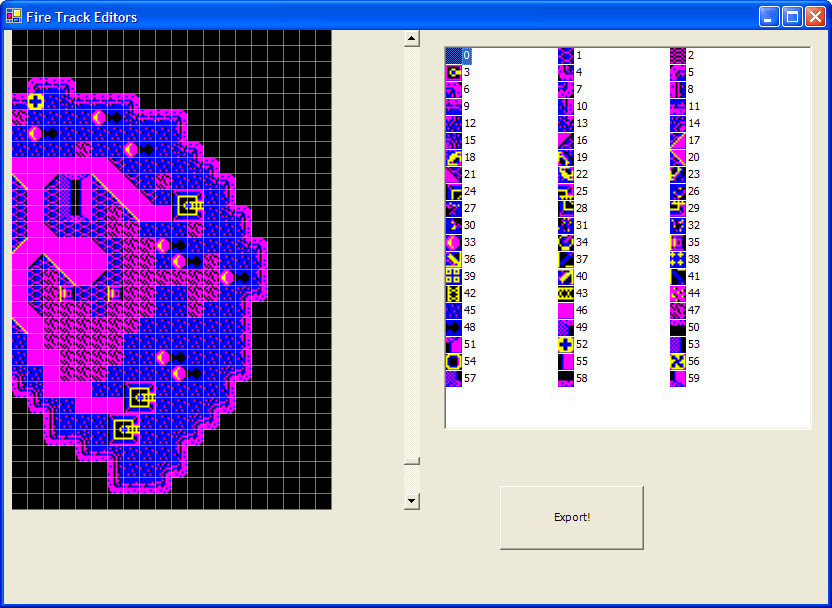Select the tile icon labeled 12
Viewport: 832px width, 608px height.
(x=454, y=123)
